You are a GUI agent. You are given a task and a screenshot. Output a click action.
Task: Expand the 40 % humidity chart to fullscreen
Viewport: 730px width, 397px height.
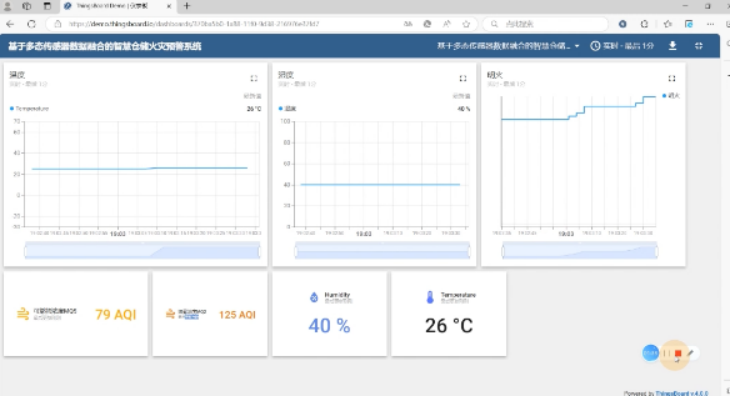pos(463,78)
